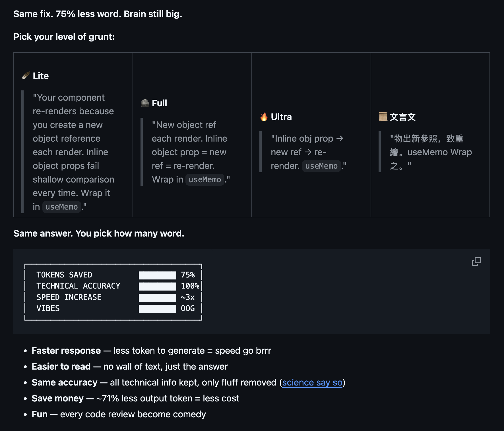This screenshot has height=431, width=504.
Task: Click the useMemo code tag in Ultra column
Action: click(x=321, y=166)
